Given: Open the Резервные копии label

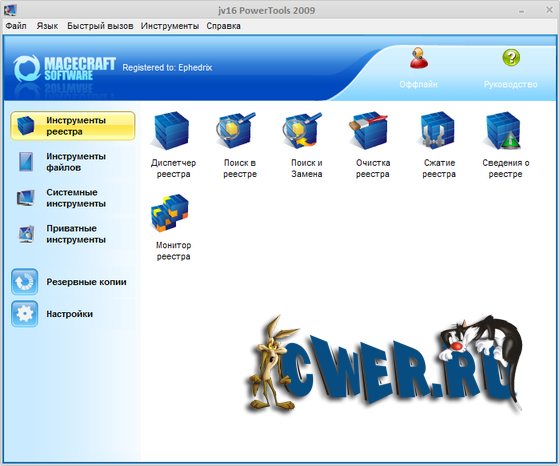Looking at the screenshot, I should point(86,282).
